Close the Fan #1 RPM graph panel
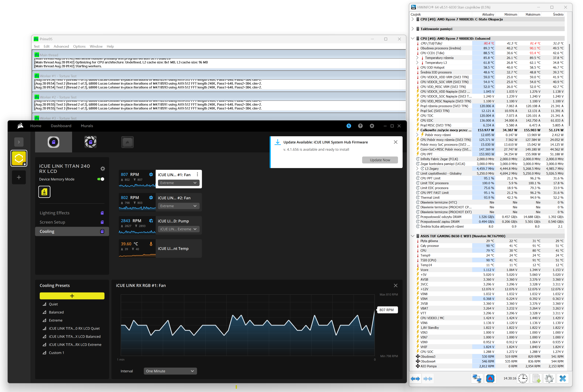 coord(395,285)
